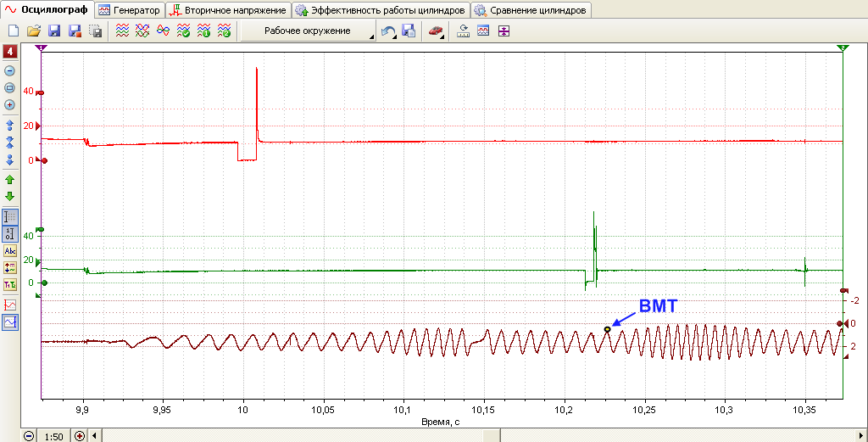Click the new document icon

click(x=14, y=31)
